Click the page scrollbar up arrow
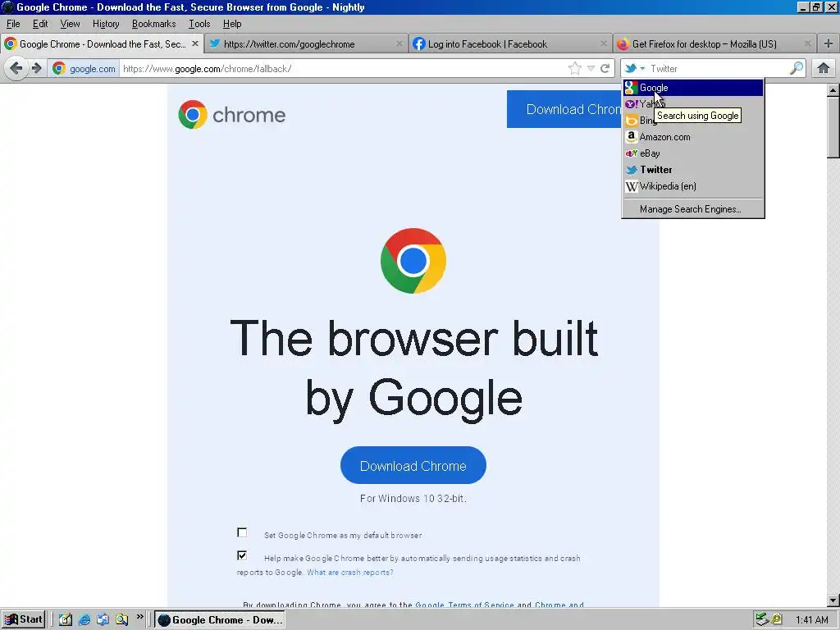 point(833,90)
